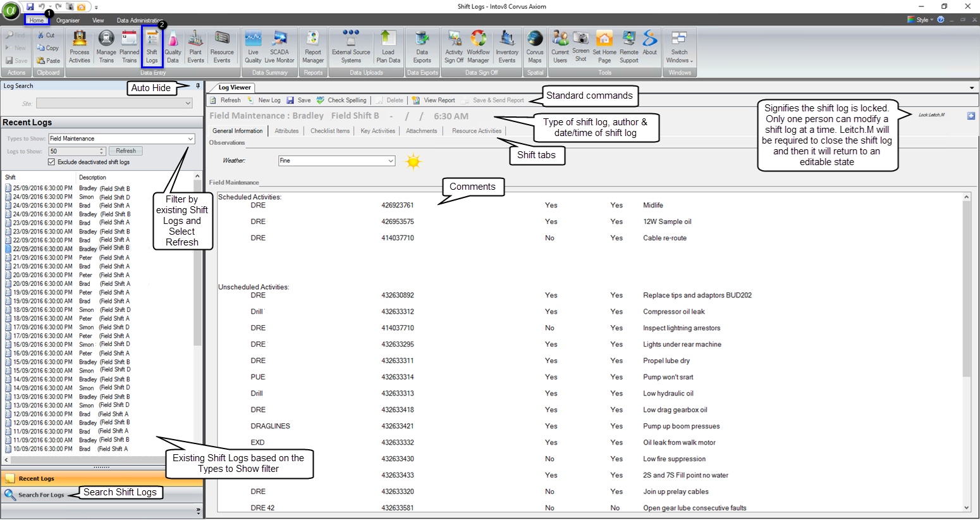The image size is (980, 520).
Task: Open Workflow Manager
Action: pos(478,47)
